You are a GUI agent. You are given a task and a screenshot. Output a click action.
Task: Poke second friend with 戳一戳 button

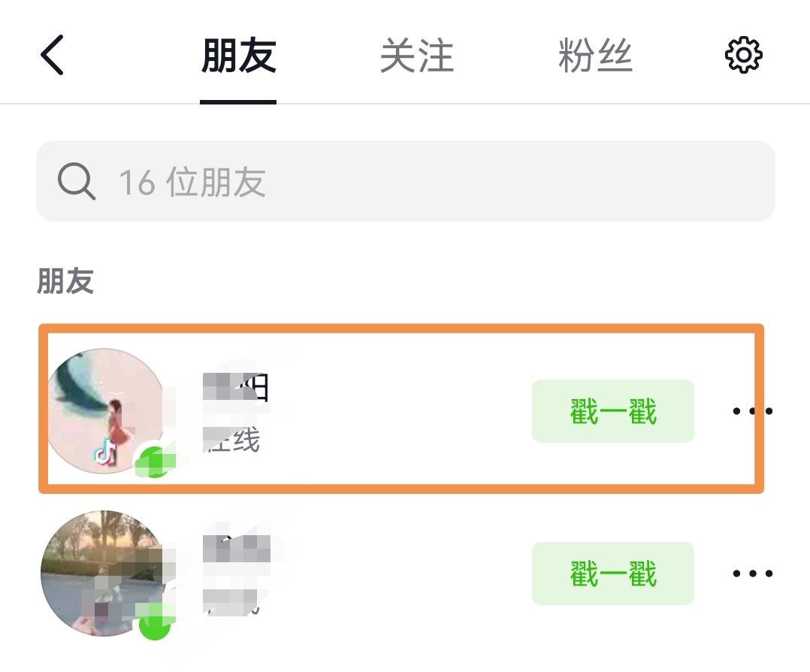[612, 574]
